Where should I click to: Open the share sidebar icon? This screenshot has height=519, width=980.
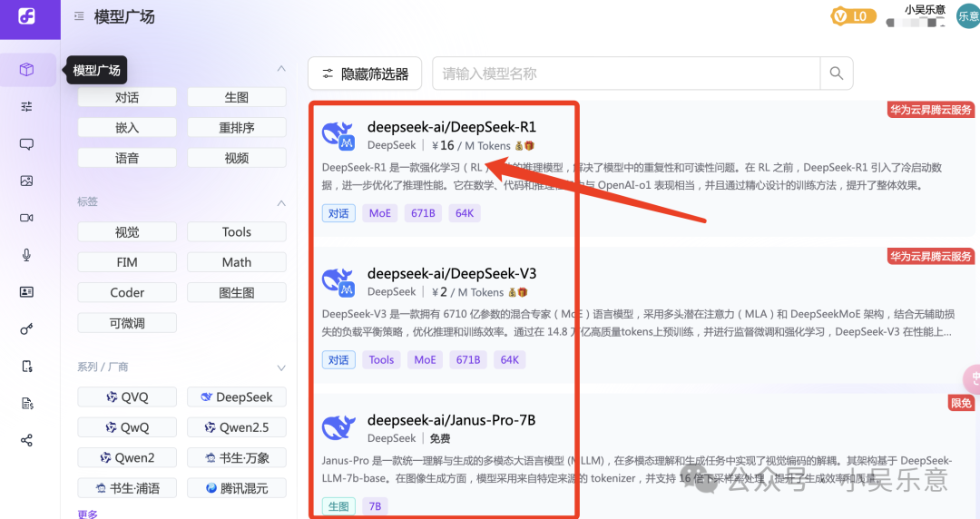tap(26, 440)
